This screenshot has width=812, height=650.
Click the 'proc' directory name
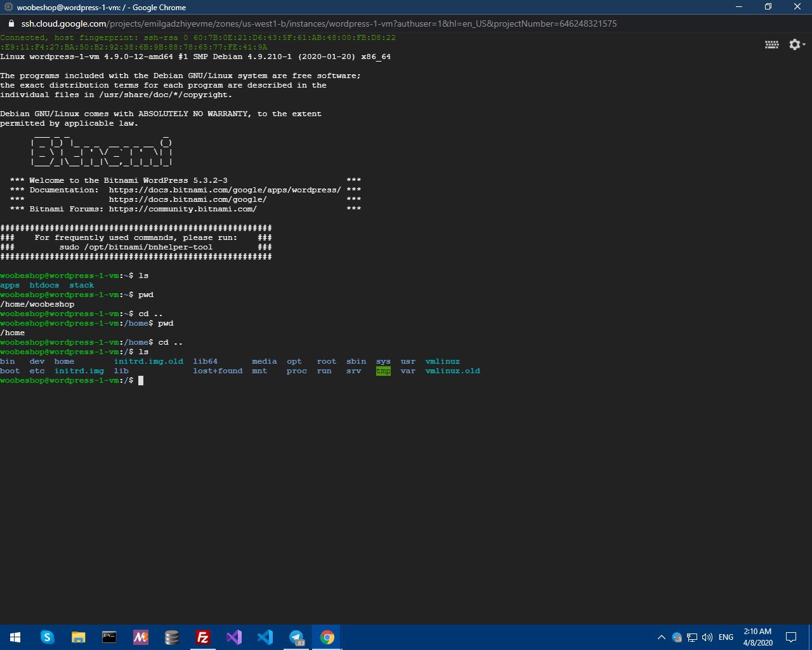point(297,371)
